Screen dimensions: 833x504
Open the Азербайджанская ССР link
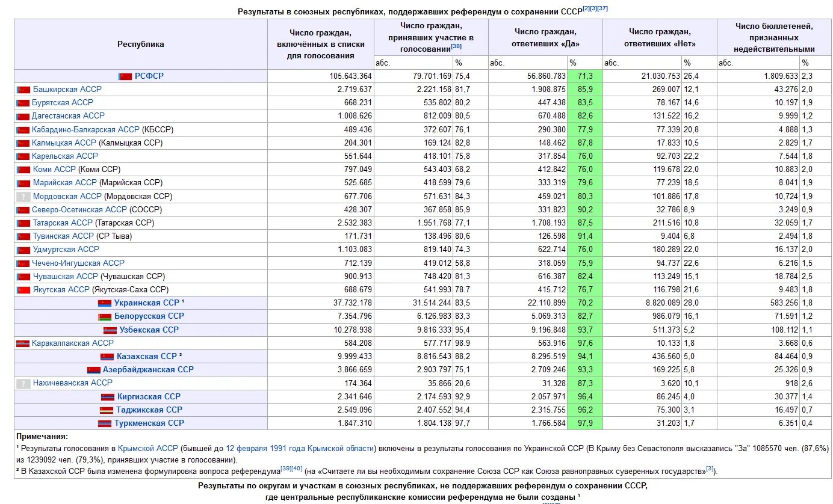[149, 369]
